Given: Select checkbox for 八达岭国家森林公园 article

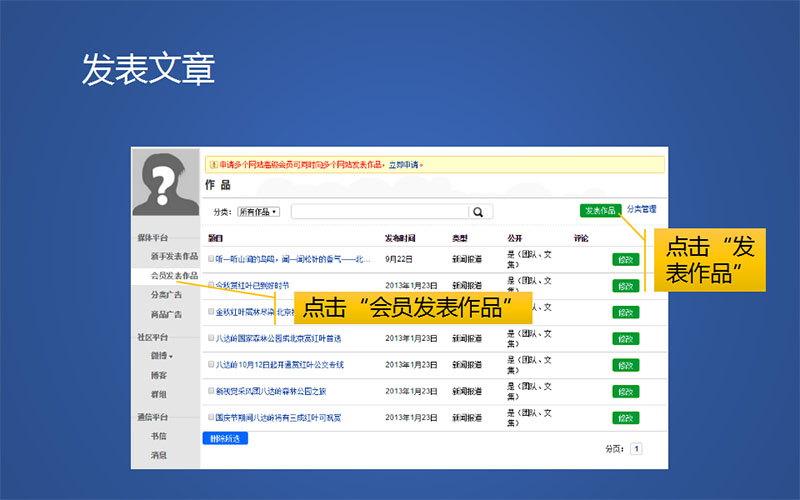Looking at the screenshot, I should point(211,338).
